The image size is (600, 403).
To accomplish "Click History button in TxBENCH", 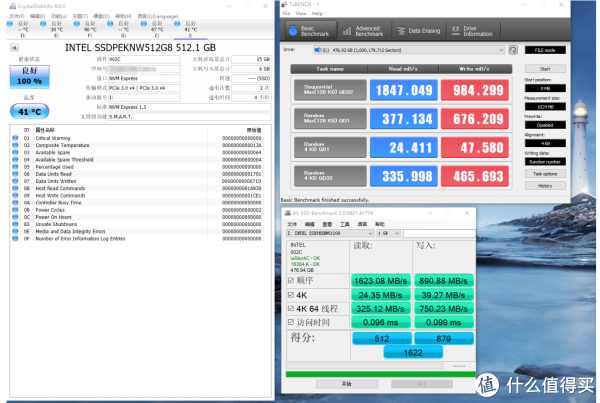I will click(545, 186).
